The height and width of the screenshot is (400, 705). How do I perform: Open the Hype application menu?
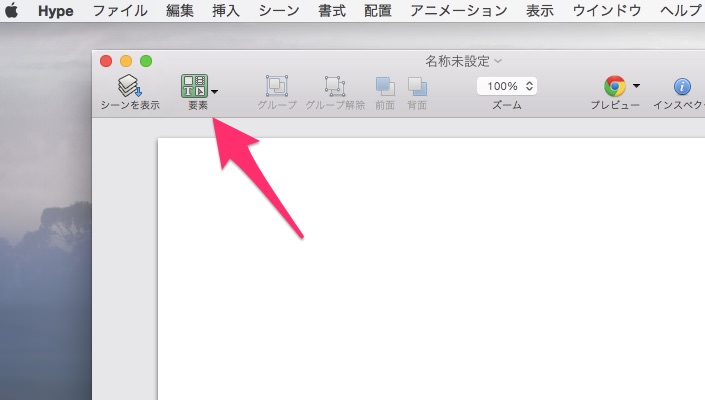[x=56, y=11]
